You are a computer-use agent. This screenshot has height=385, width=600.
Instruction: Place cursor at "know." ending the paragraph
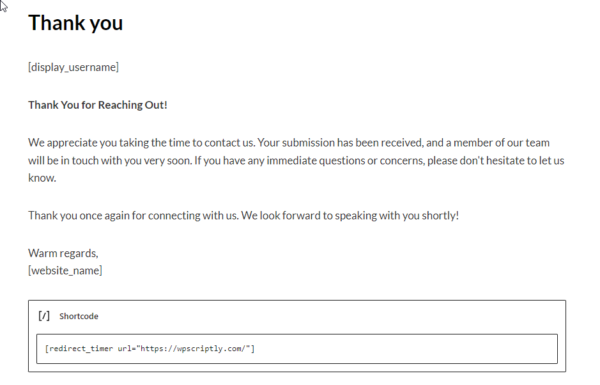(x=42, y=178)
